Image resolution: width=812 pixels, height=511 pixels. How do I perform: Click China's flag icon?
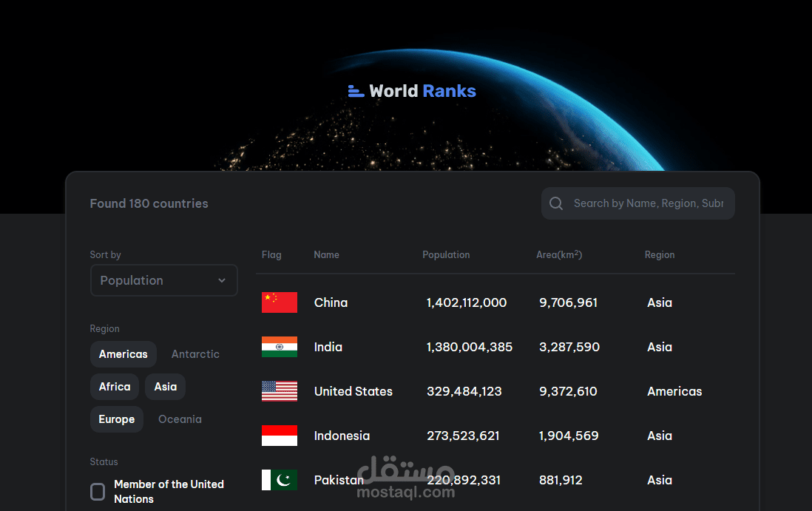point(279,302)
